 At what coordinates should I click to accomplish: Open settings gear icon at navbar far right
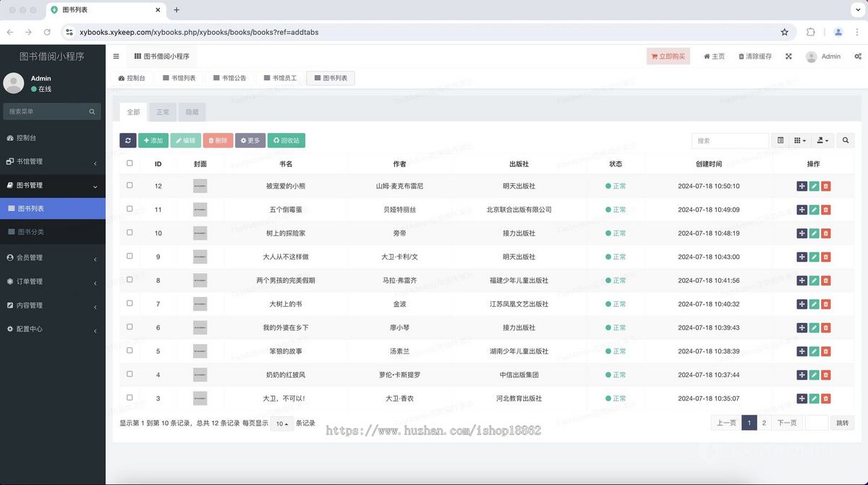858,56
